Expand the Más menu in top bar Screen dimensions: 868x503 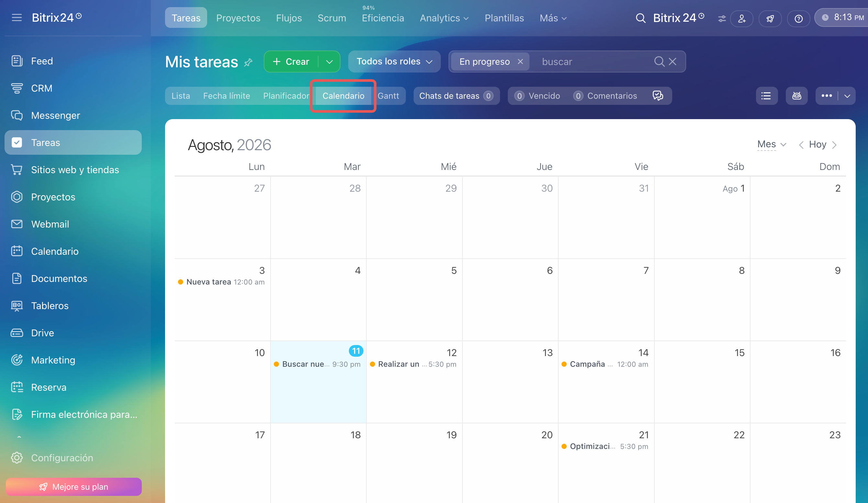point(553,18)
